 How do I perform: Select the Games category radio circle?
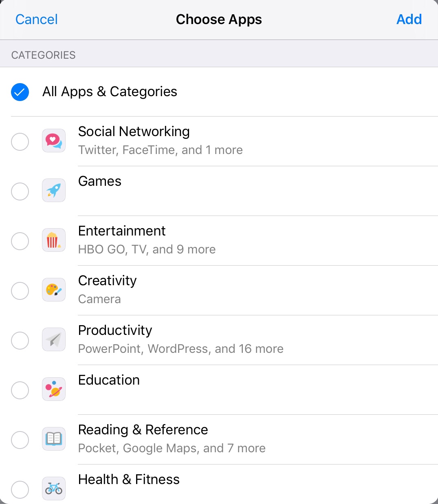pos(20,191)
